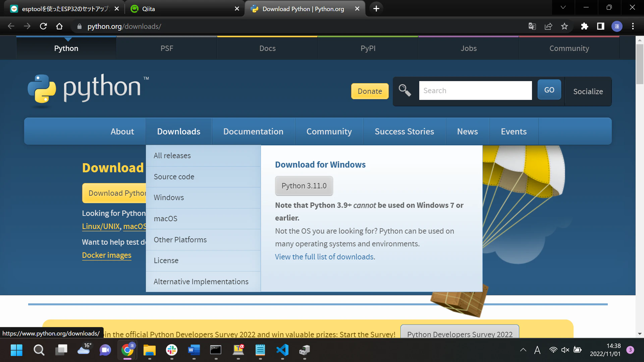Screen dimensions: 644x362
Task: Open the Chrome profile avatar
Action: click(x=617, y=26)
